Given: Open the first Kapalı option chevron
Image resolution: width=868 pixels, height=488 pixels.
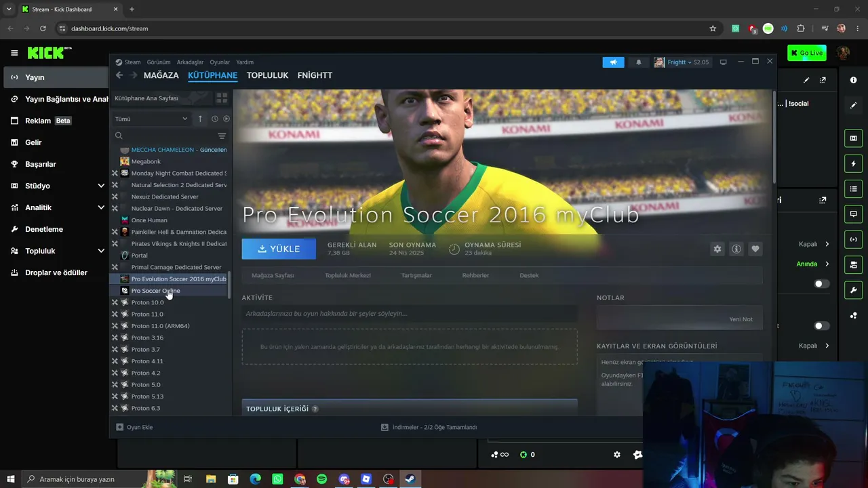Looking at the screenshot, I should (x=827, y=244).
